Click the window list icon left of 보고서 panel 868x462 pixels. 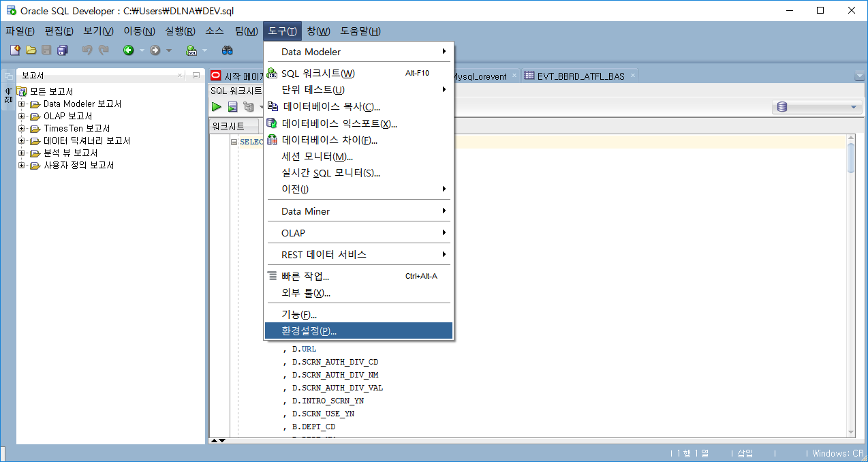coord(7,76)
